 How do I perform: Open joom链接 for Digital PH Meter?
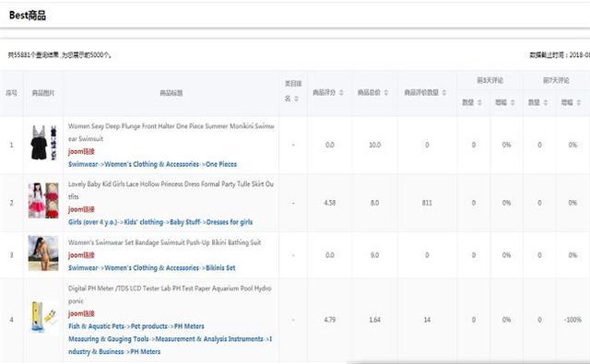81,313
